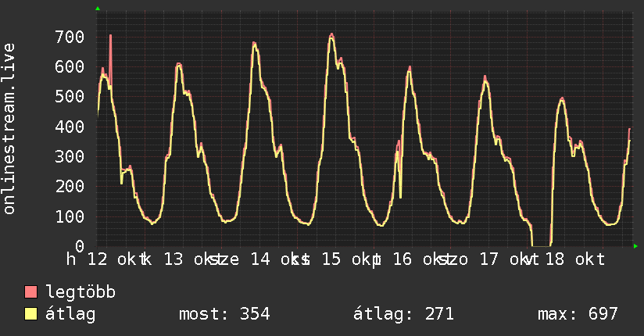Click the '17 okt' date label
Viewport: 644px width, 336px height.
(509, 259)
